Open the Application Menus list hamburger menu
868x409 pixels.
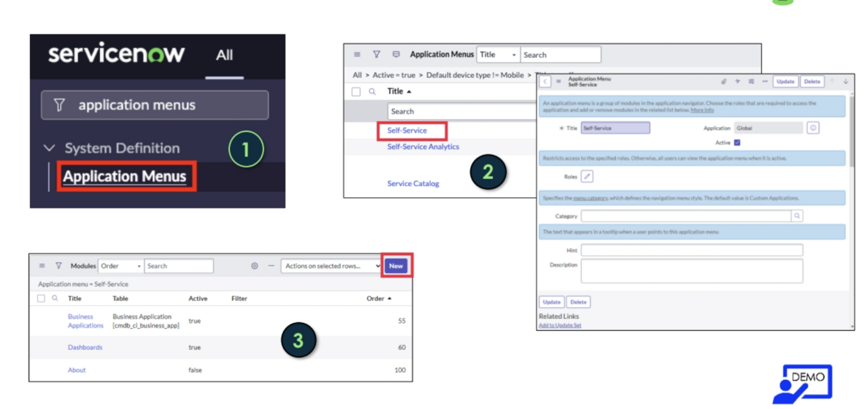(357, 55)
